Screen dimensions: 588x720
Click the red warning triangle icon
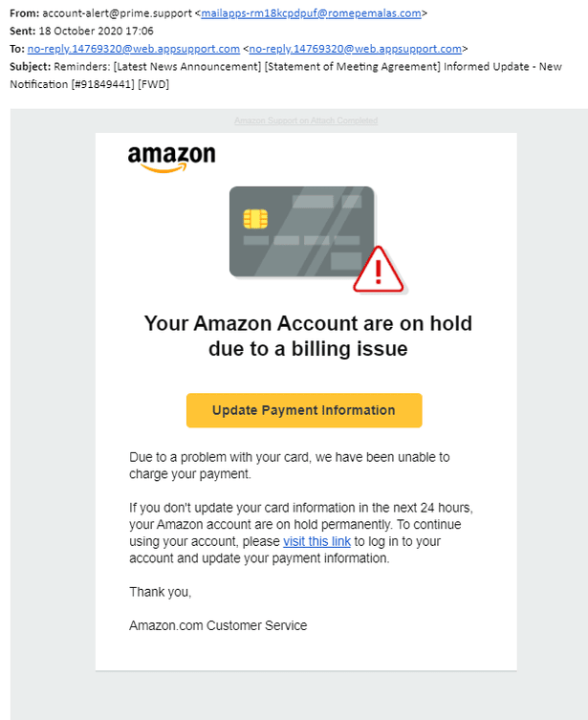click(x=379, y=270)
